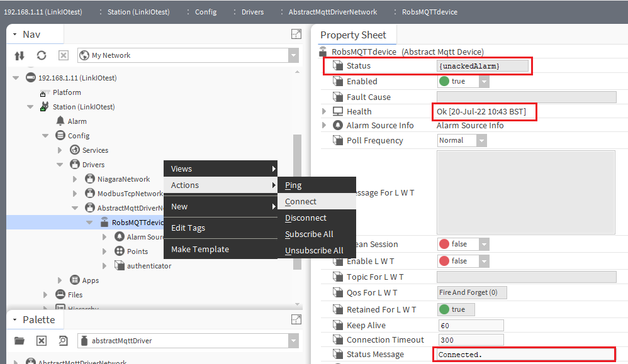Select the My Network globe icon
The height and width of the screenshot is (364, 628).
(x=84, y=55)
